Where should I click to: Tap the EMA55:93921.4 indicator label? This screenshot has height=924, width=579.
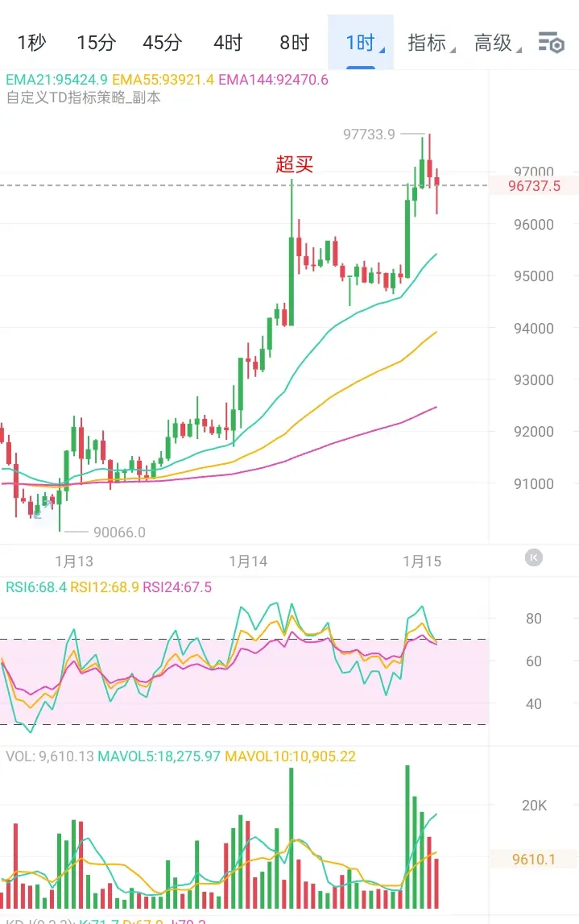click(163, 80)
